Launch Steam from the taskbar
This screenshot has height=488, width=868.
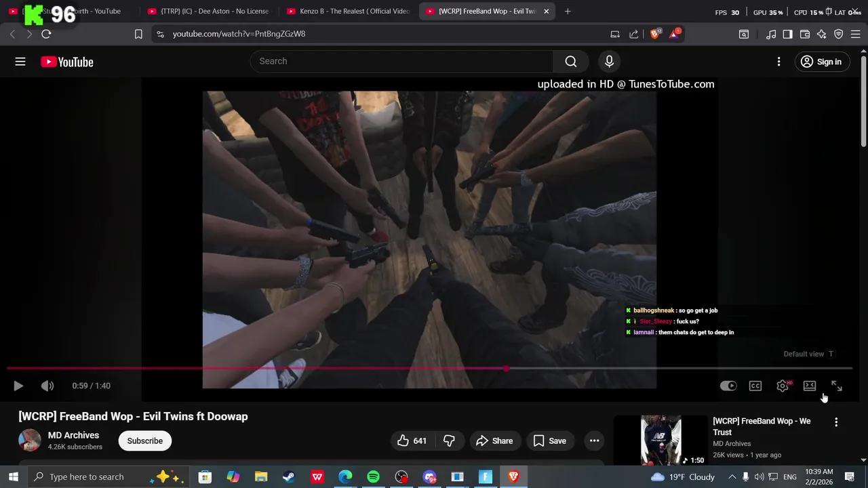[x=289, y=476]
